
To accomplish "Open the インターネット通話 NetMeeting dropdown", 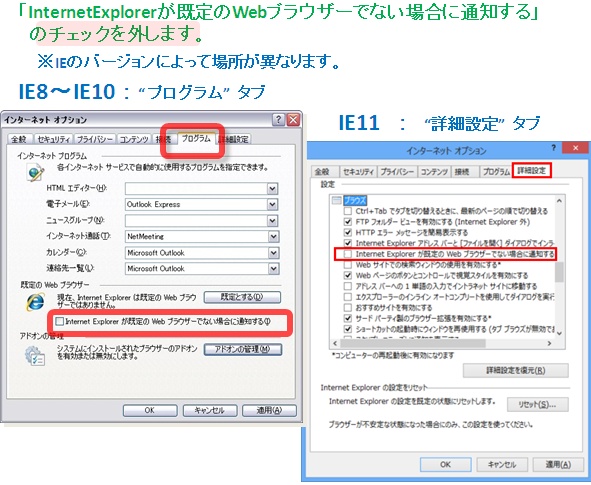I will point(273,237).
